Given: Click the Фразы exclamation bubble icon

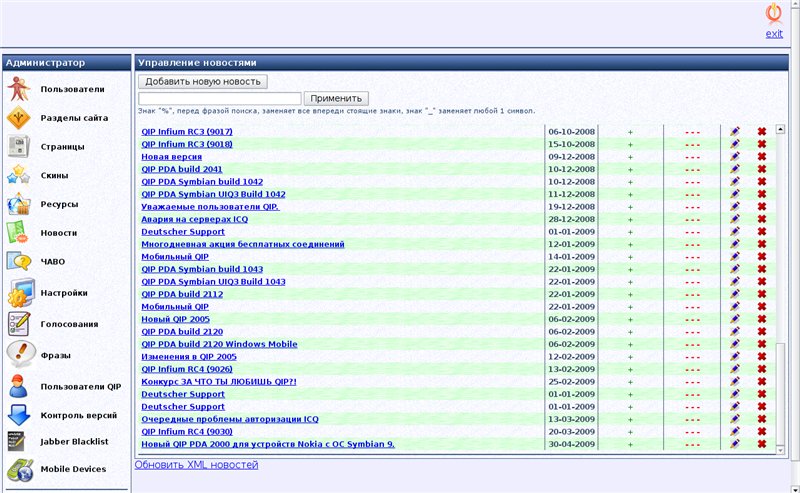Looking at the screenshot, I should pyautogui.click(x=20, y=354).
